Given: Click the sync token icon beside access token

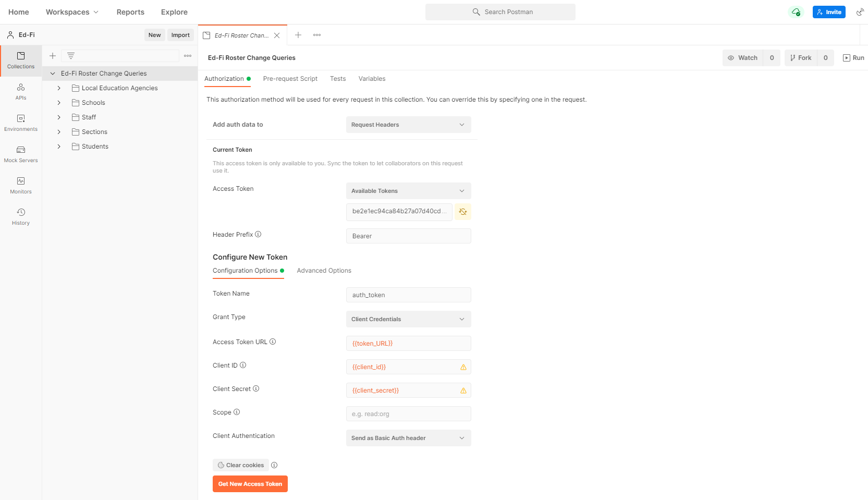Looking at the screenshot, I should coord(463,212).
